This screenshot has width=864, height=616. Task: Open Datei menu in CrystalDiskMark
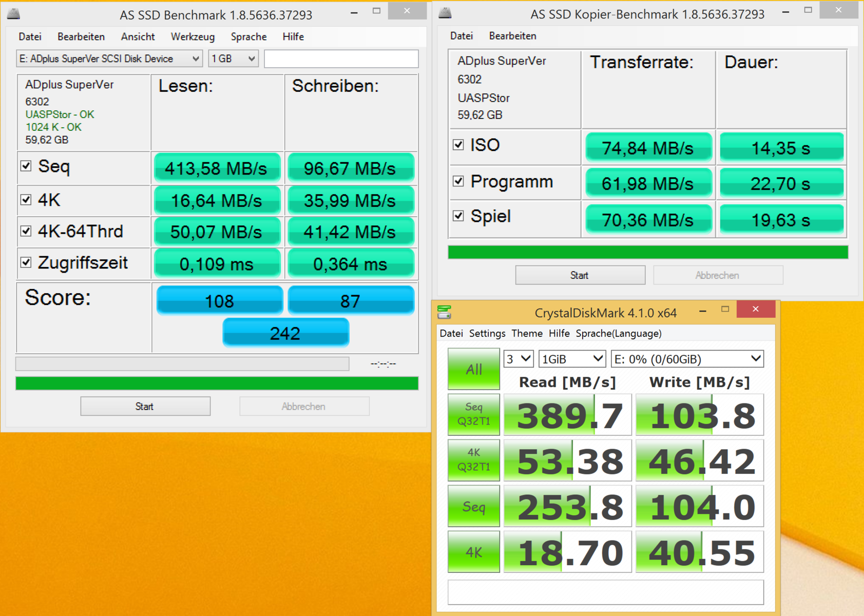point(451,333)
